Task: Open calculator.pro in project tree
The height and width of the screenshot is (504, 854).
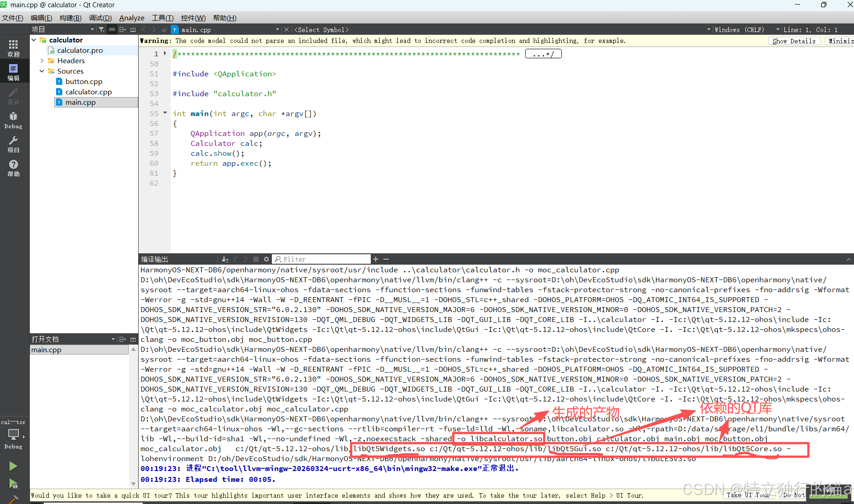Action: click(80, 50)
